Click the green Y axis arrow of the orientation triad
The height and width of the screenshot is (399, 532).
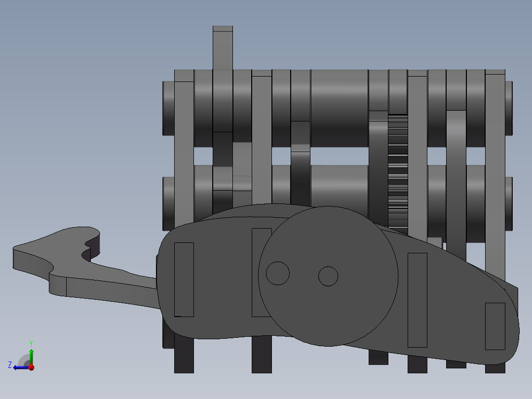31,357
